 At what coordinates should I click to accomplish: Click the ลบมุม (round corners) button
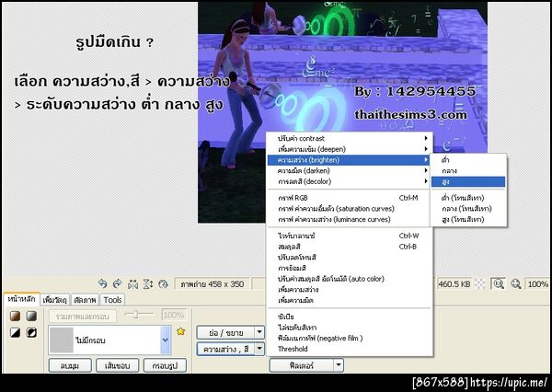[70, 365]
